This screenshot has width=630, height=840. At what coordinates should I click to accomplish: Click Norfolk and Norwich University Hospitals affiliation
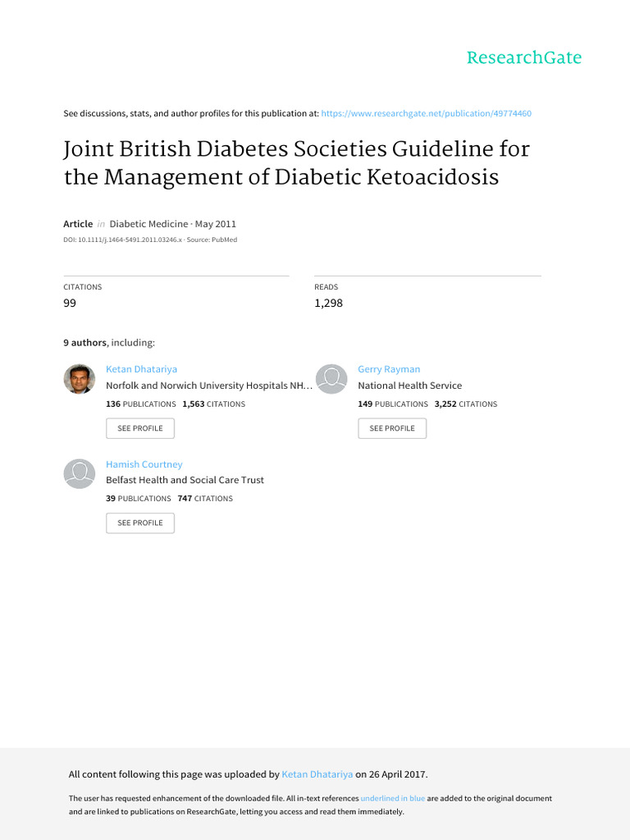point(209,386)
